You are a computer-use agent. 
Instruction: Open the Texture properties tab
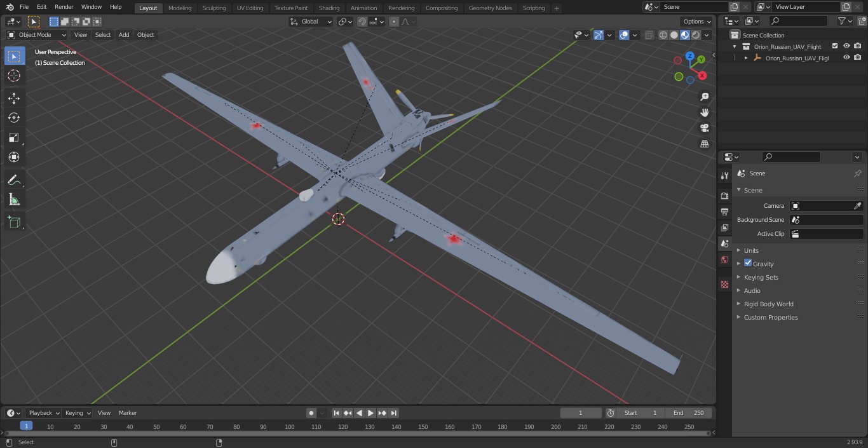coord(724,284)
